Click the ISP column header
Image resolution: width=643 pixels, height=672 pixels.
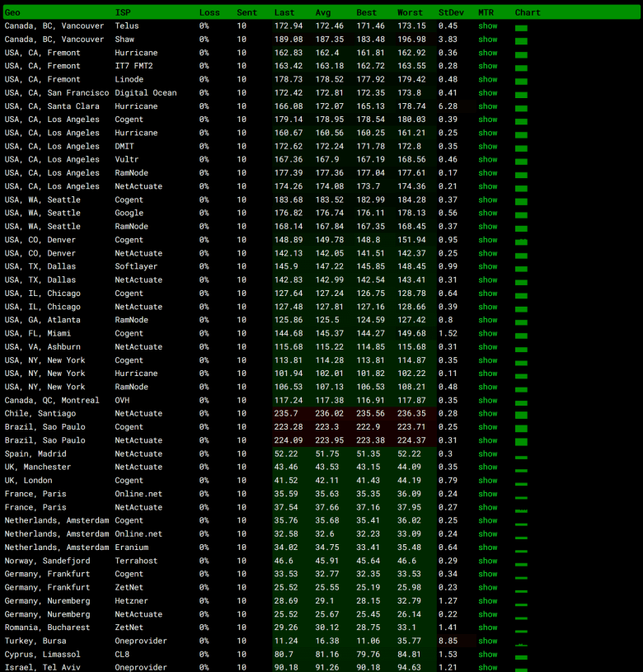(x=123, y=12)
